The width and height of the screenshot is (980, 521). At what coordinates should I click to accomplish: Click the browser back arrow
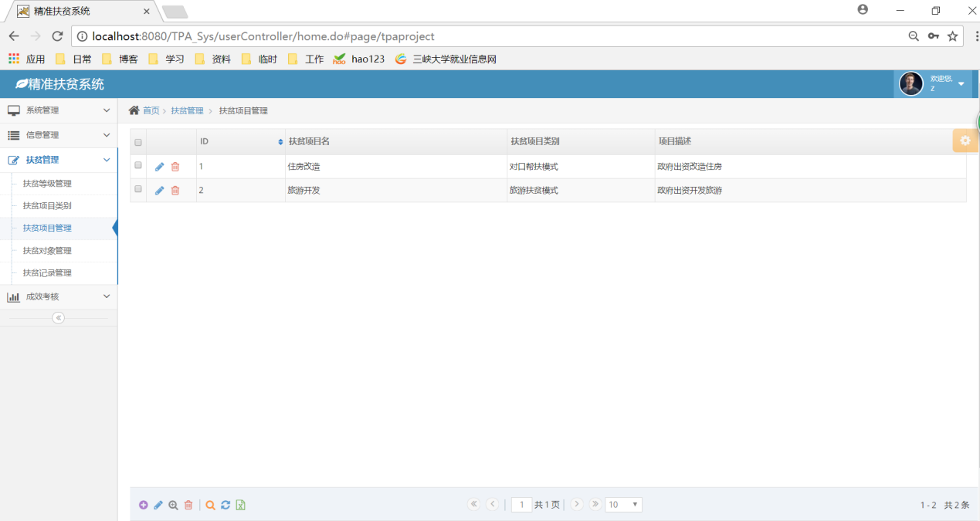(14, 36)
